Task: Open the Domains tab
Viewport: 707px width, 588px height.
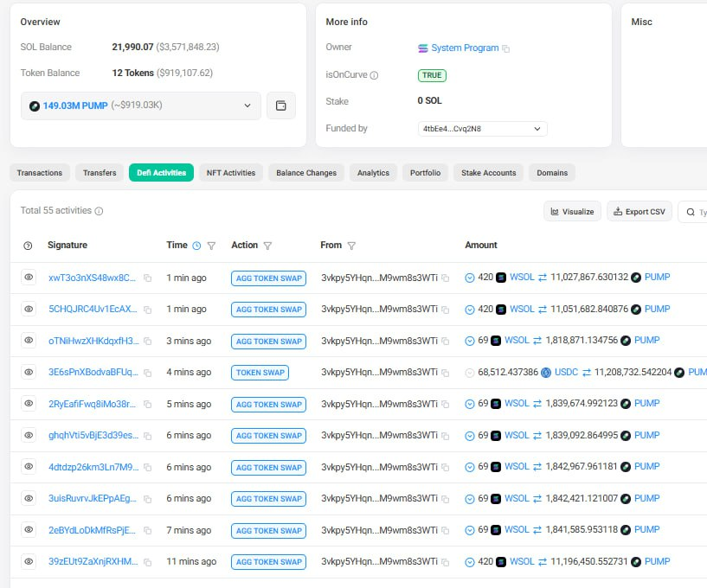Action: (x=552, y=173)
